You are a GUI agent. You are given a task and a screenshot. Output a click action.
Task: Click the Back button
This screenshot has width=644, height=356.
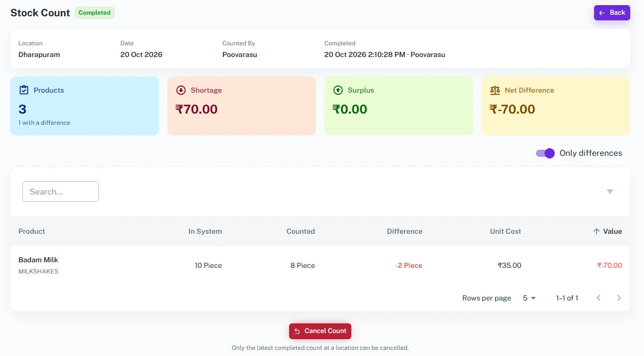(612, 13)
